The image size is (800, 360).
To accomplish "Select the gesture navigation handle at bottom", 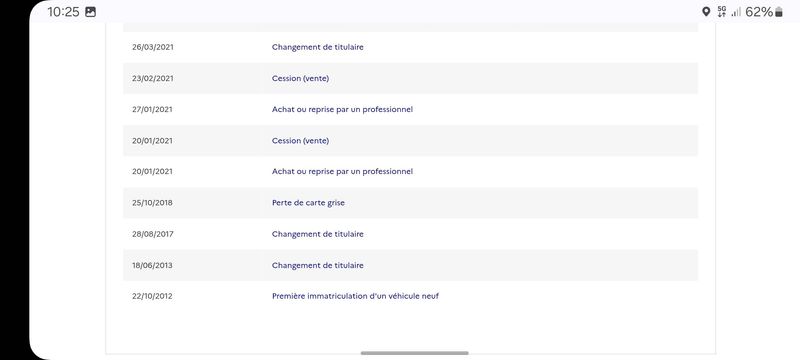I will [x=414, y=353].
